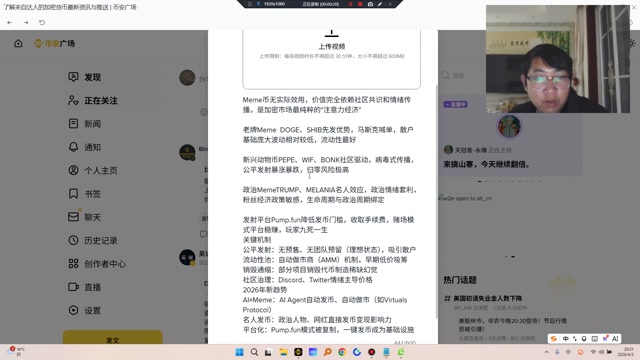The height and width of the screenshot is (360, 640).
Task: Click the weather widget on the taskbar
Action: tap(16, 351)
